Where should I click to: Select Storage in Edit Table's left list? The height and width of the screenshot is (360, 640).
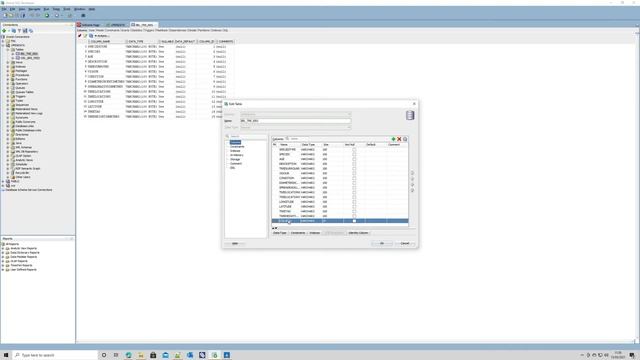[x=235, y=159]
